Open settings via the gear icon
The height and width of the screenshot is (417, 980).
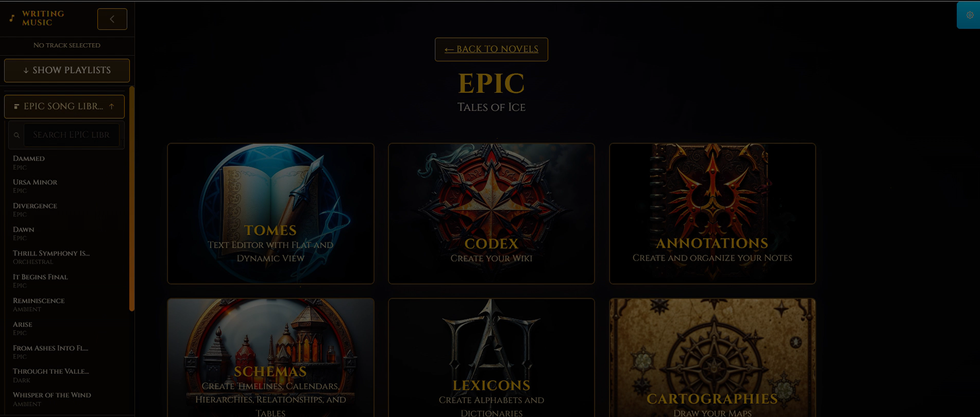click(x=970, y=15)
